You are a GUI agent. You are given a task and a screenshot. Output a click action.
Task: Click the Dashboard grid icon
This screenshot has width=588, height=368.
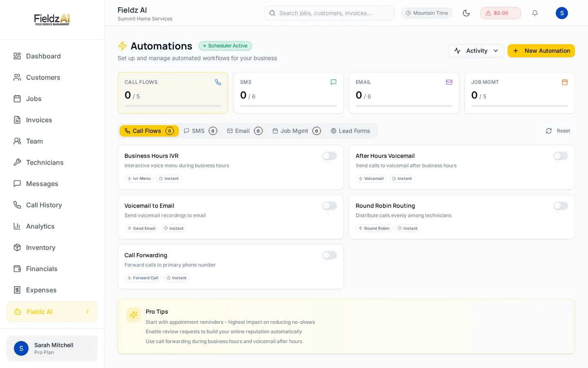(x=17, y=56)
